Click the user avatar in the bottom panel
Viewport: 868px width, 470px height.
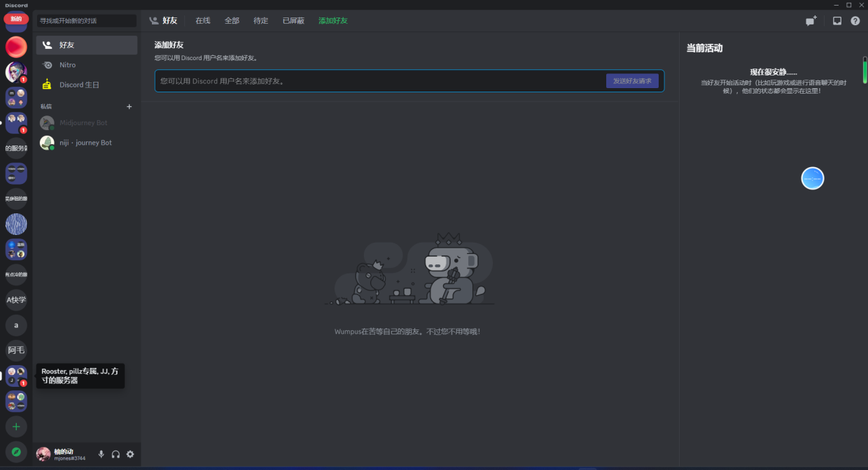43,455
